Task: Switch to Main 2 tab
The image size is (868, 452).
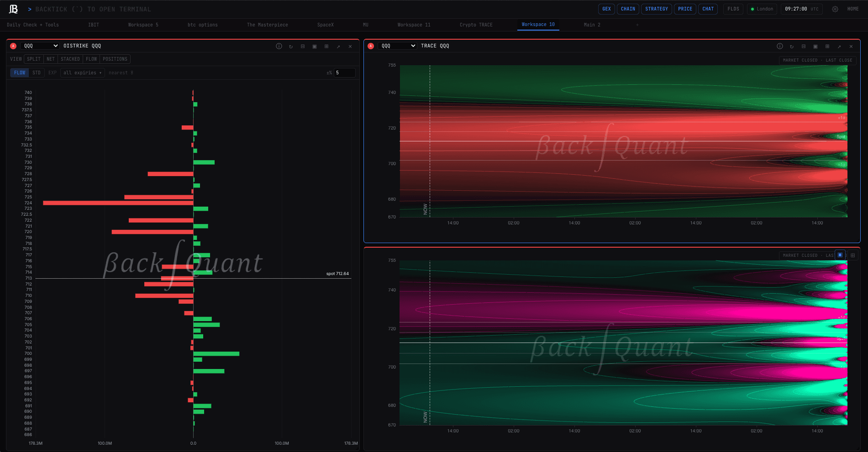Action: click(x=592, y=25)
